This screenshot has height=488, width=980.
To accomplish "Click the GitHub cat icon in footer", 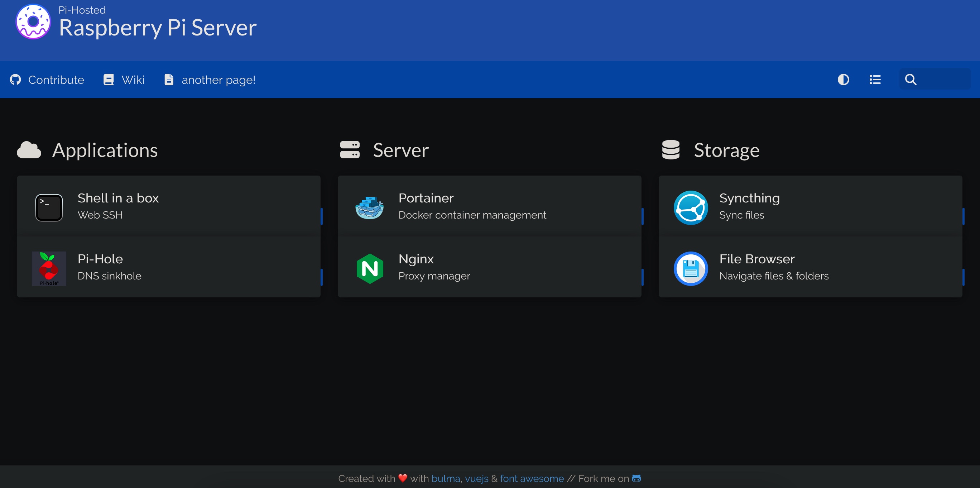I will [x=636, y=478].
